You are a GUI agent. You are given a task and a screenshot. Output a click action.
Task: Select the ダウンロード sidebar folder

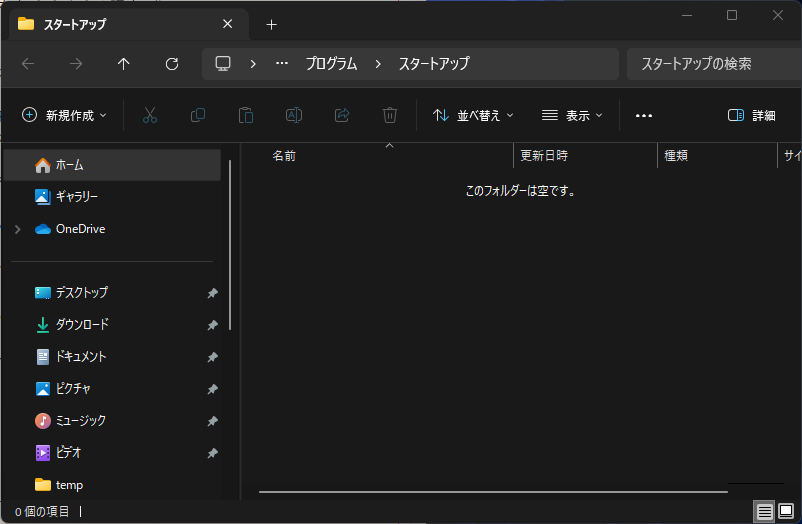[x=82, y=325]
